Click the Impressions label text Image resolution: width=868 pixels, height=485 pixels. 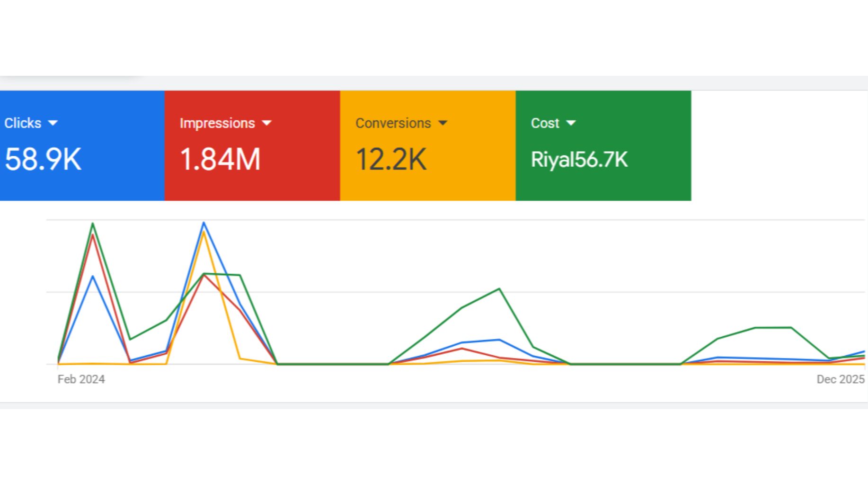217,123
